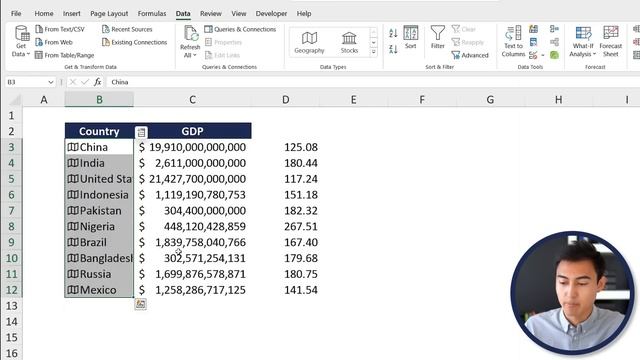
Task: Sort Z to A descending
Action: tap(393, 49)
